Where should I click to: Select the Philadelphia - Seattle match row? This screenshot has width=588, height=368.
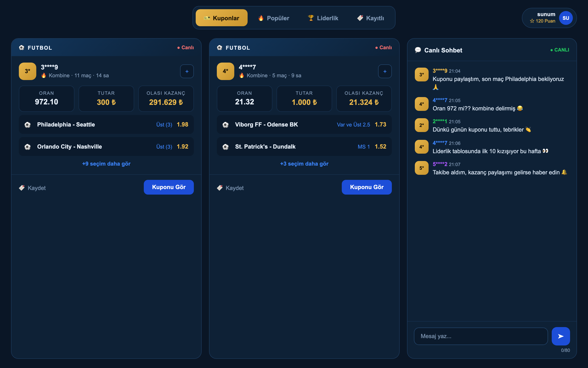coord(106,125)
